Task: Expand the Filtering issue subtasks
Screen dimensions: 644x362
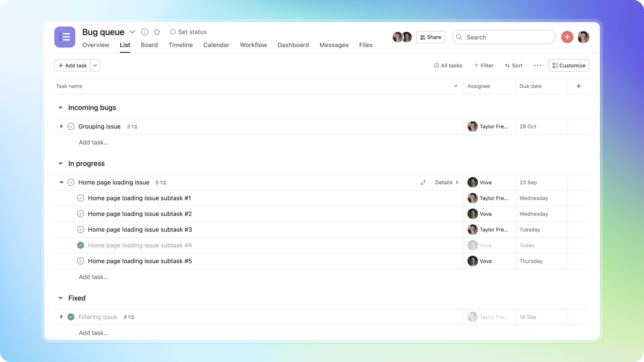Action: point(61,317)
